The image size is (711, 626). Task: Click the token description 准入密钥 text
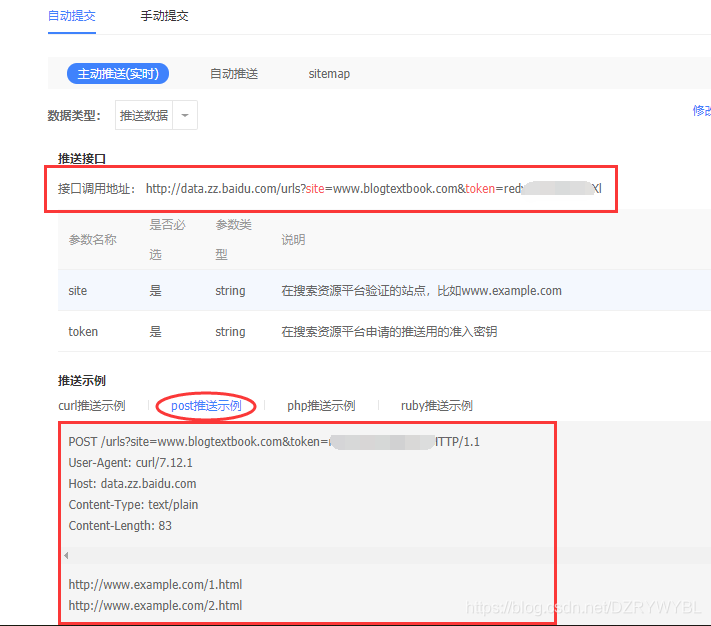[x=389, y=331]
